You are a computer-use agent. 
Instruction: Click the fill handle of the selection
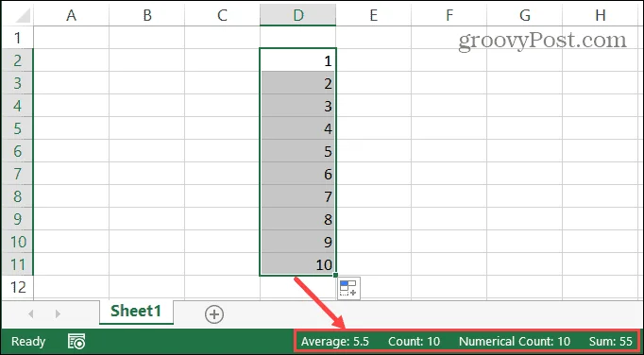335,275
